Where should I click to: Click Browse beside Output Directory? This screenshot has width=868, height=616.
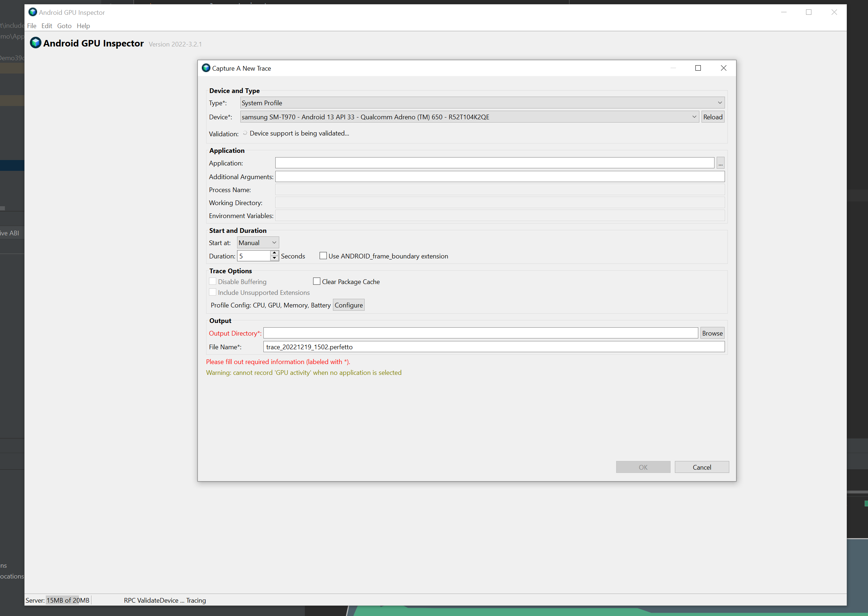pos(712,333)
